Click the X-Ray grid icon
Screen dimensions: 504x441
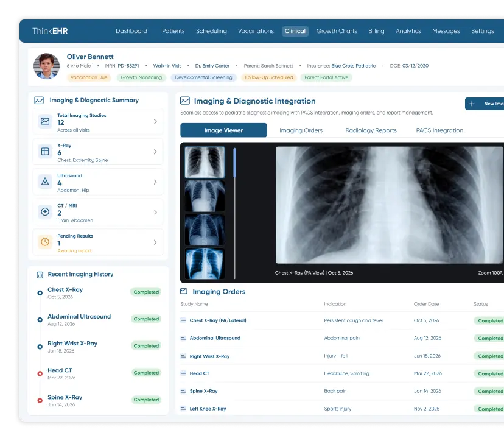pos(45,152)
